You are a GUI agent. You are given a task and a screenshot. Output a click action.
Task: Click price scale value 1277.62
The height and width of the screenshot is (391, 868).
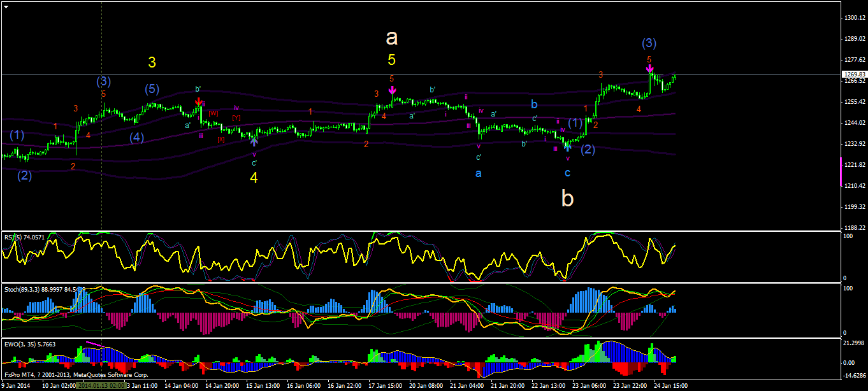[855, 60]
